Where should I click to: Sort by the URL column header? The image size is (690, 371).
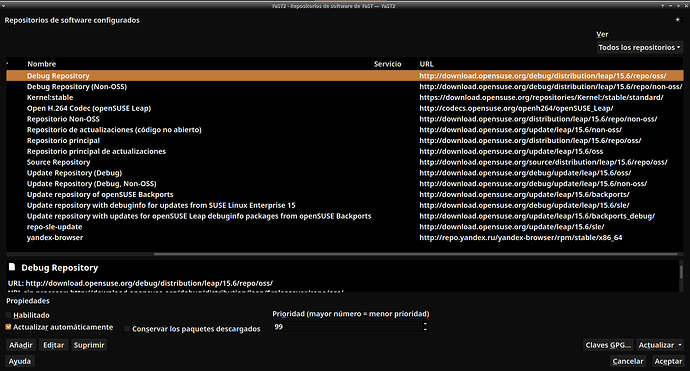coord(551,64)
